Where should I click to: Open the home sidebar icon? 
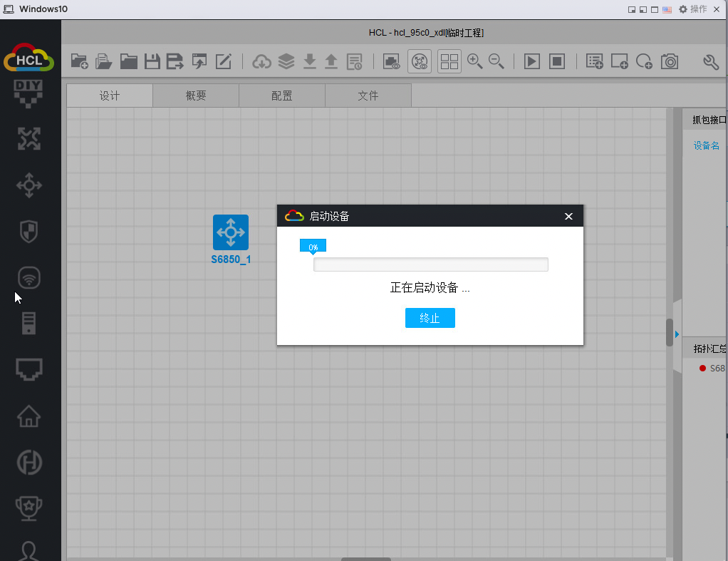[x=28, y=416]
